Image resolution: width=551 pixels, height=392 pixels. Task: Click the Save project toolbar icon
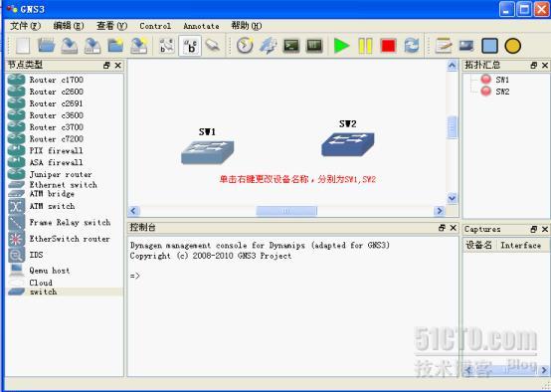[x=70, y=46]
